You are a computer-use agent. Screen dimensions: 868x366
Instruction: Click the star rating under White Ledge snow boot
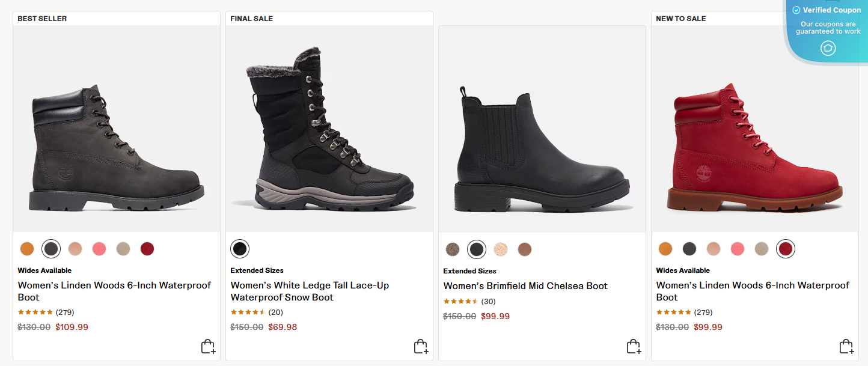pos(248,312)
